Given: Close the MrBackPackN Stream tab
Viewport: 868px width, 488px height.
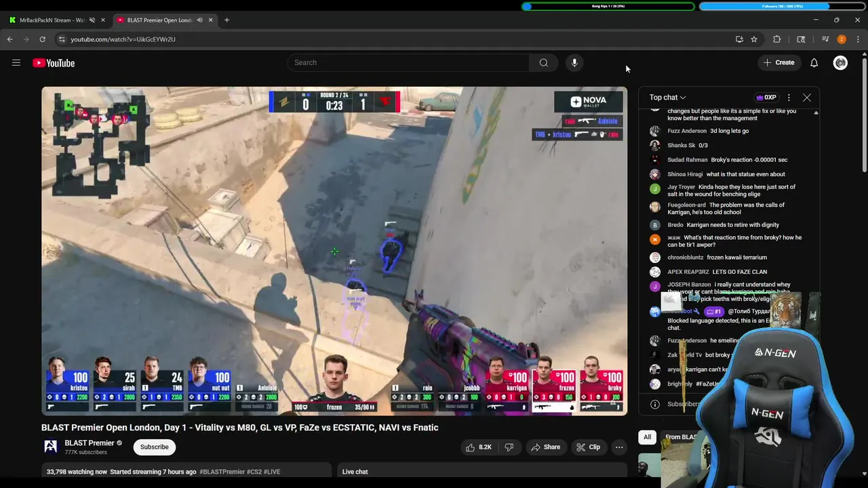Looking at the screenshot, I should pyautogui.click(x=103, y=20).
